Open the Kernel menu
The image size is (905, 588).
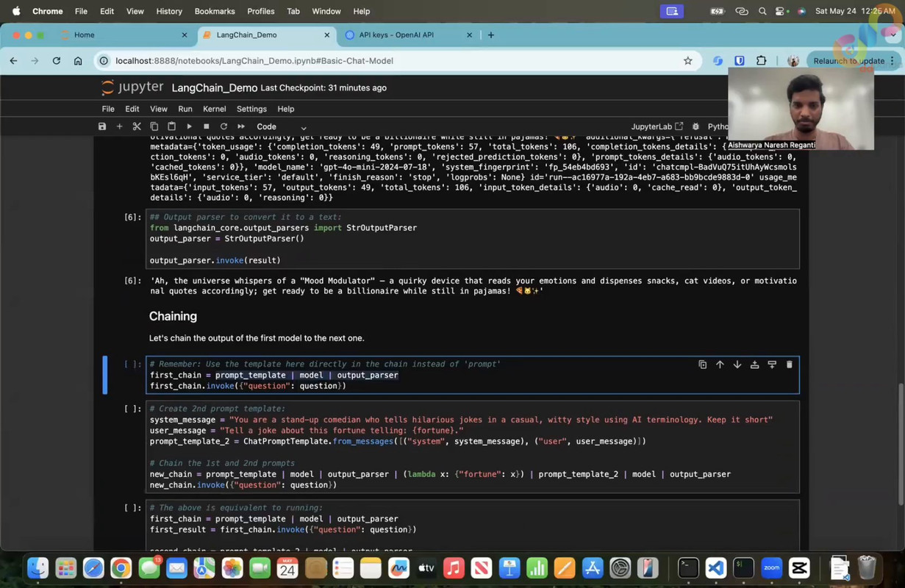coord(215,109)
